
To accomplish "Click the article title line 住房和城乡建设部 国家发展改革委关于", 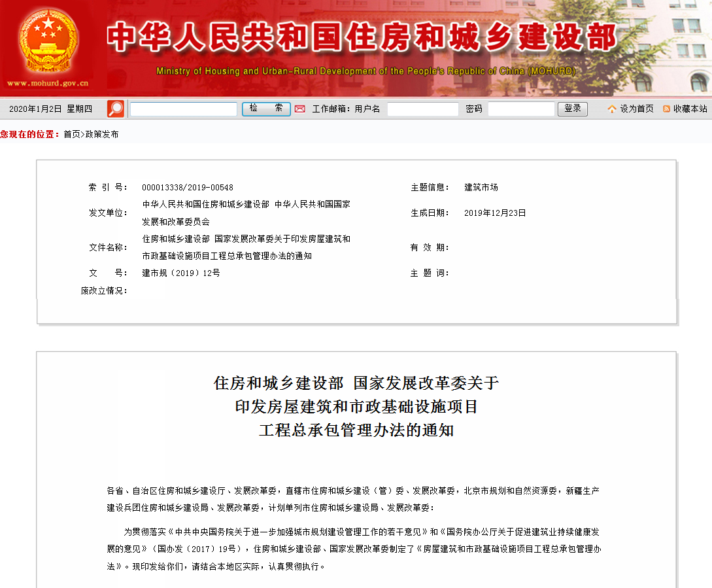I will (356, 383).
